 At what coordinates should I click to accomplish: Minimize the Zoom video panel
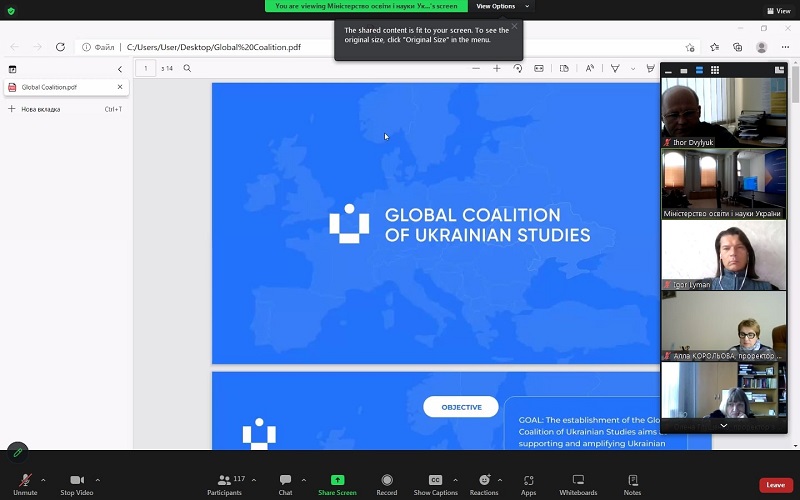[x=668, y=71]
